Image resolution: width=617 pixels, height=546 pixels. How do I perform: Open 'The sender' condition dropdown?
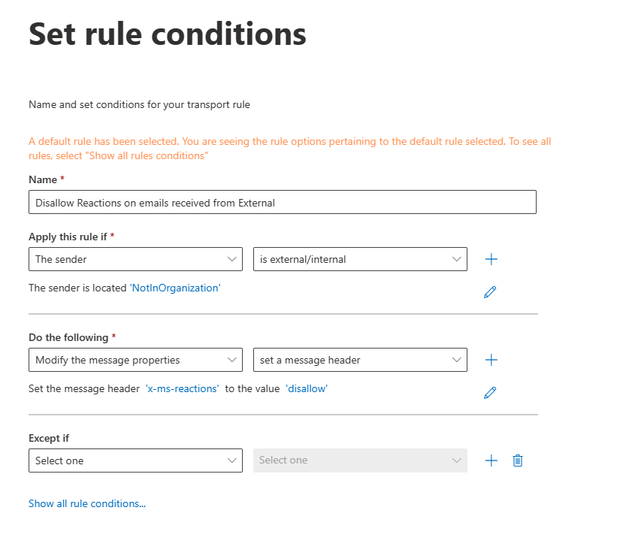136,259
